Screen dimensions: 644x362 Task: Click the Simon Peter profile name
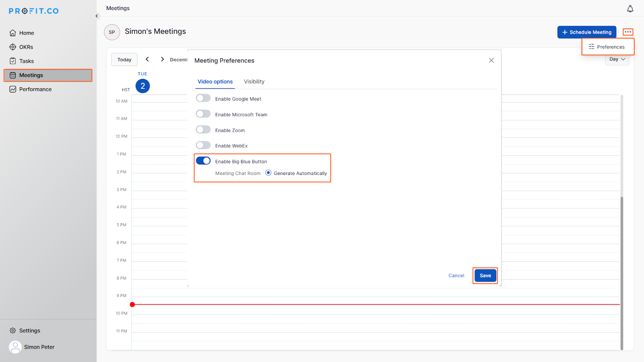tap(39, 347)
